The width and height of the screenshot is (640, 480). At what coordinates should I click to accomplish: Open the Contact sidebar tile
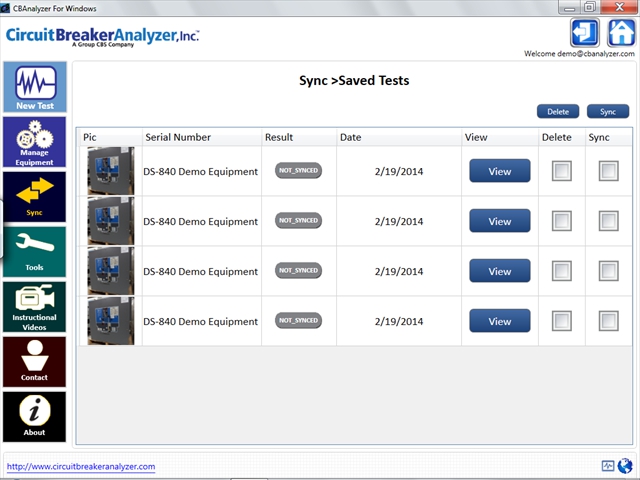35,362
